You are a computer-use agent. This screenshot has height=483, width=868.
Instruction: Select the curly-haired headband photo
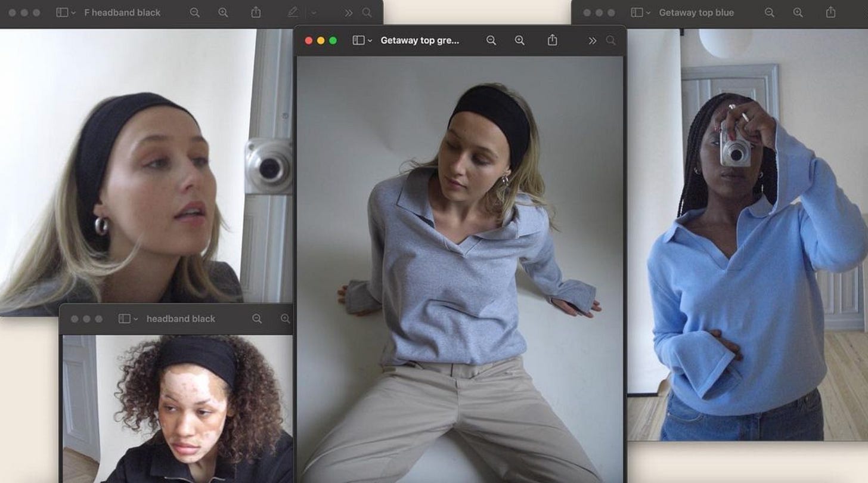pyautogui.click(x=178, y=409)
